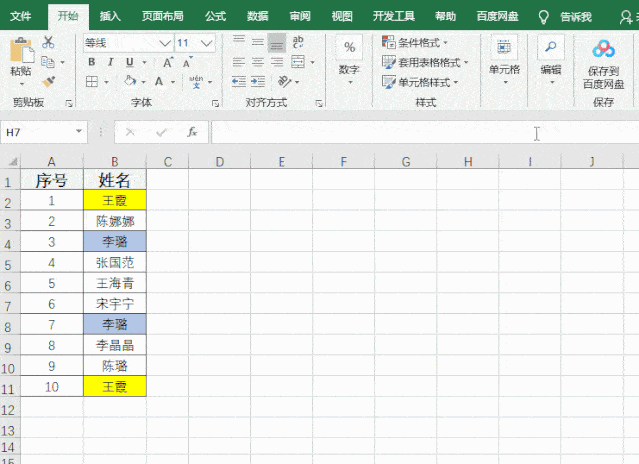Open the Name Box dropdown arrow
Viewport: 639px width, 464px height.
point(79,132)
